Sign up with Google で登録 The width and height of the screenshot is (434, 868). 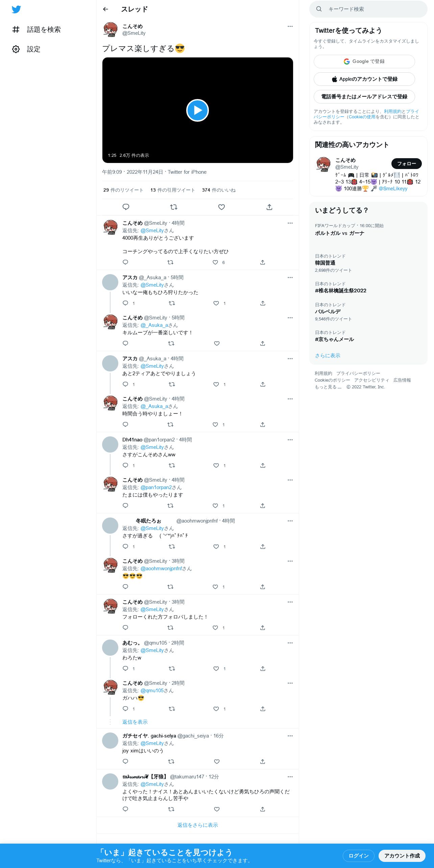click(364, 62)
